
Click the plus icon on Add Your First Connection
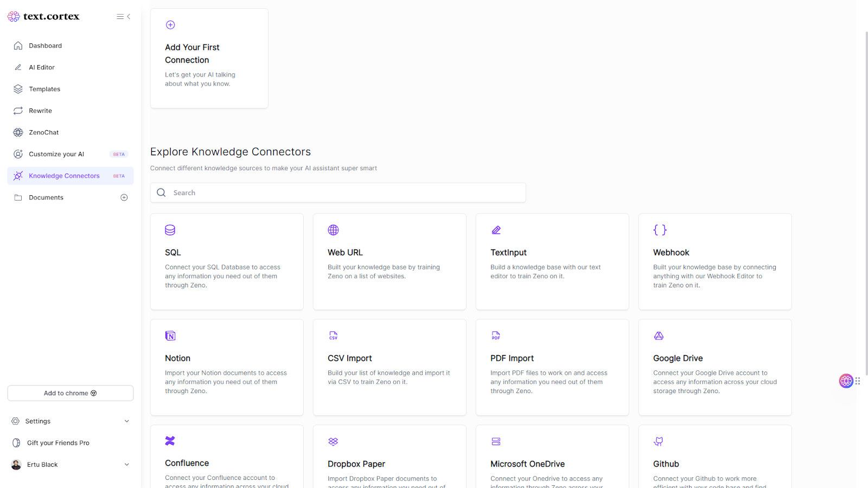click(x=170, y=25)
